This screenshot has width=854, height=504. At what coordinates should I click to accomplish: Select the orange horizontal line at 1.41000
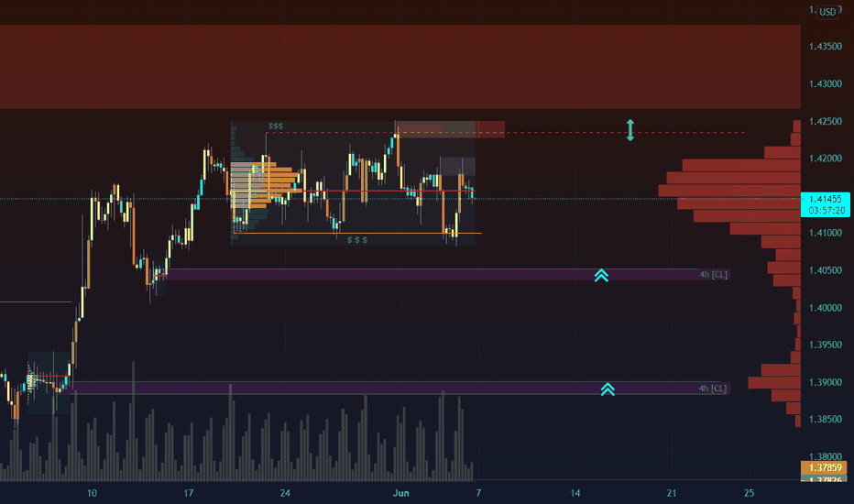click(356, 233)
